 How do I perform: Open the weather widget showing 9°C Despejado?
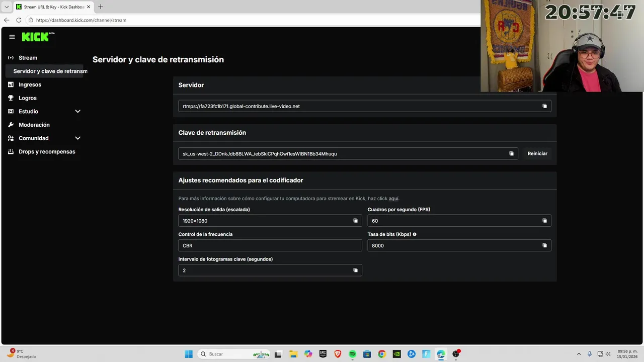click(x=21, y=354)
